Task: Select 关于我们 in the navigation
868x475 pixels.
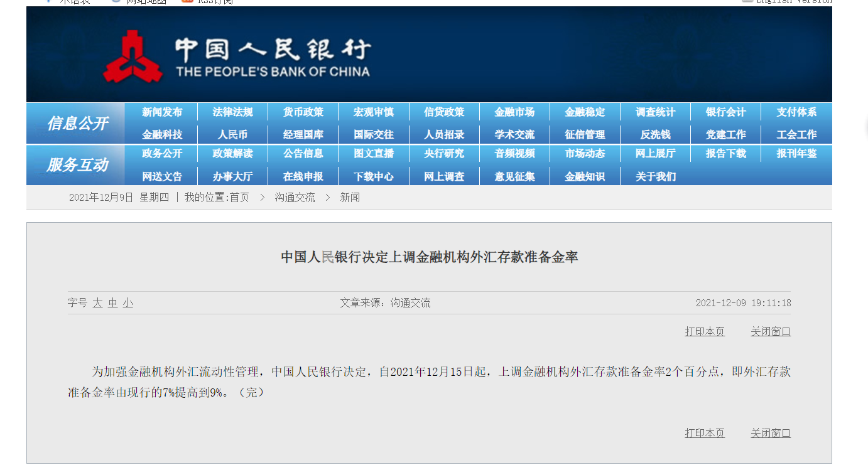Action: [x=655, y=176]
